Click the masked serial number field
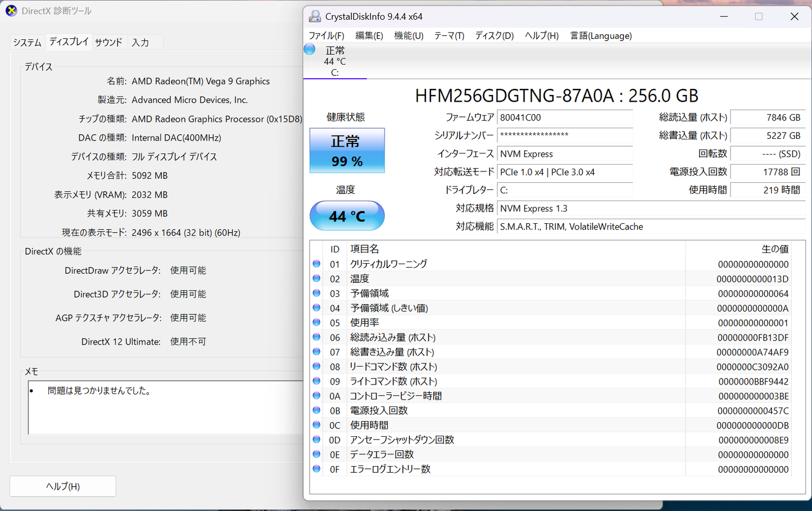 tap(565, 135)
